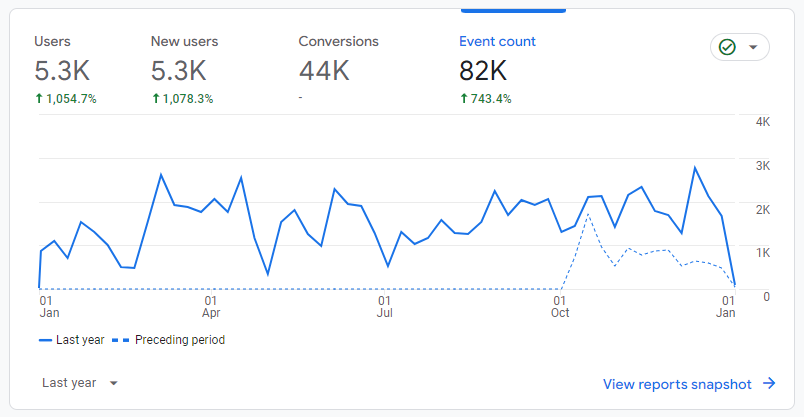Click the 4K y-axis label
The image size is (804, 417).
763,122
